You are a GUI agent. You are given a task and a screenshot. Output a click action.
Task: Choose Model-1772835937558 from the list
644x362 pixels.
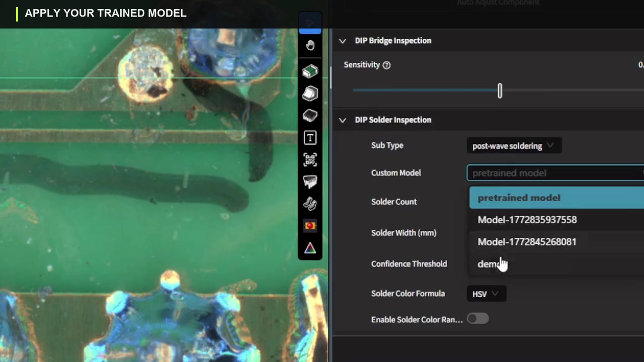pos(556,220)
